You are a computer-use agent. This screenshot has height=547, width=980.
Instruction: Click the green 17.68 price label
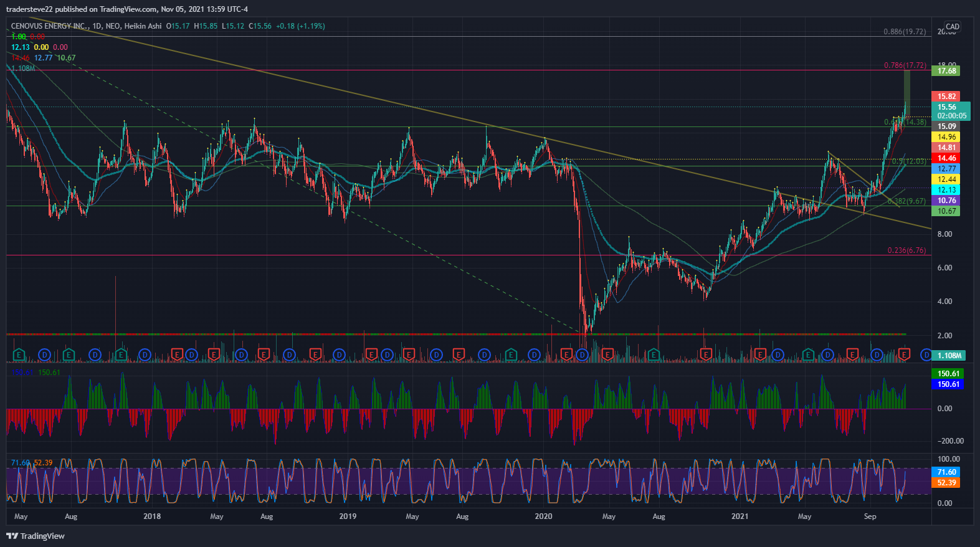(x=946, y=71)
